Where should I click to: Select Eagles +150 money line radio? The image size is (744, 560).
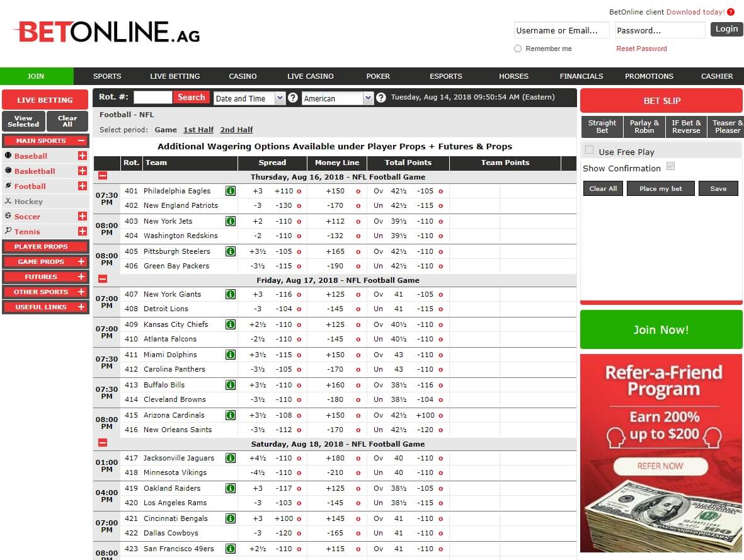tap(358, 191)
